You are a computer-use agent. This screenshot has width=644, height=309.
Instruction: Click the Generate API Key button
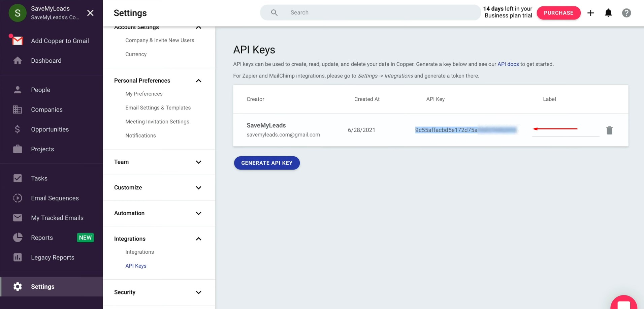pyautogui.click(x=267, y=163)
